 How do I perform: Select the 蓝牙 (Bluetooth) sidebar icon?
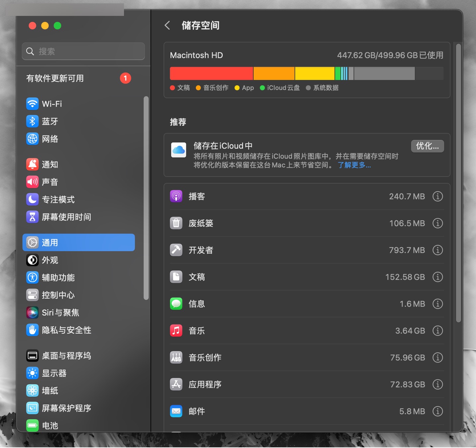(32, 121)
